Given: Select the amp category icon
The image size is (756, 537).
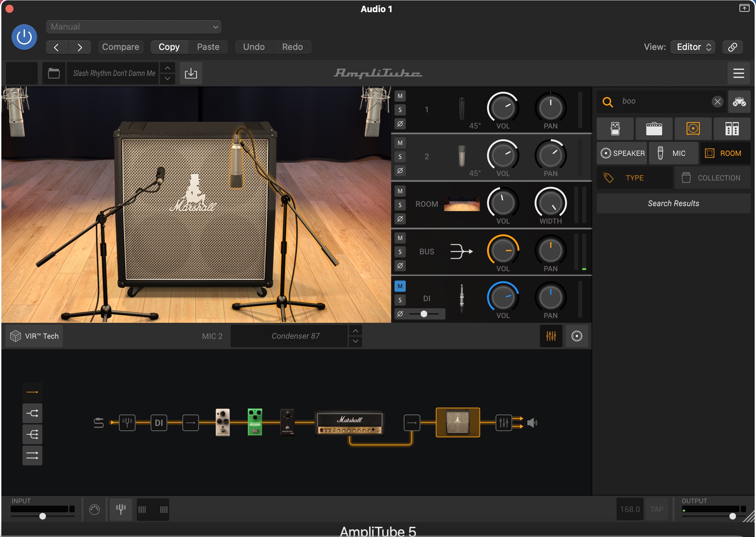Looking at the screenshot, I should click(654, 129).
